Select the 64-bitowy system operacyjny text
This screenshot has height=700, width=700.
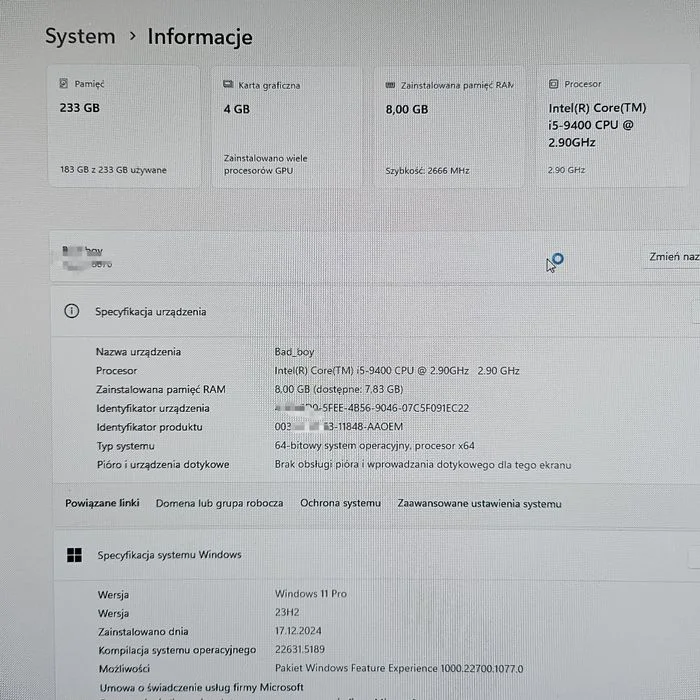(x=375, y=446)
